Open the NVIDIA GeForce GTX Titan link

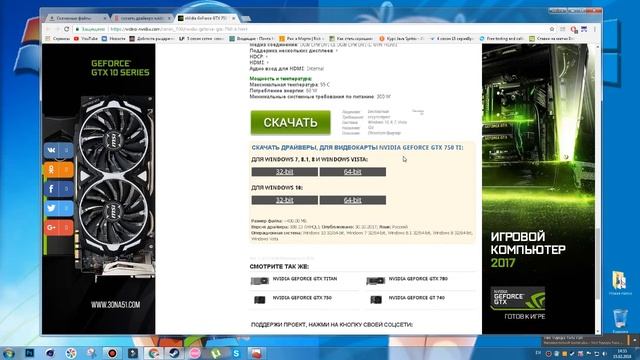(x=305, y=279)
